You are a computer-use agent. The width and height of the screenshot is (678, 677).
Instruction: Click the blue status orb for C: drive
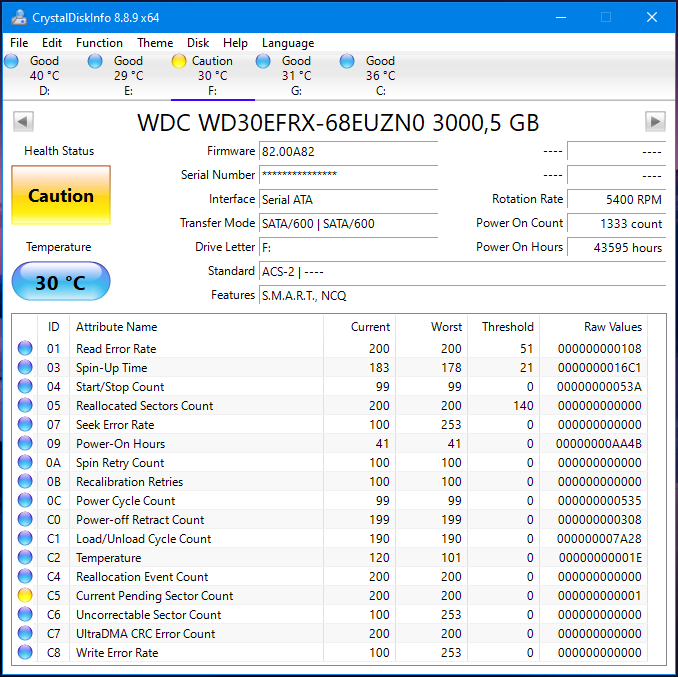click(x=347, y=61)
